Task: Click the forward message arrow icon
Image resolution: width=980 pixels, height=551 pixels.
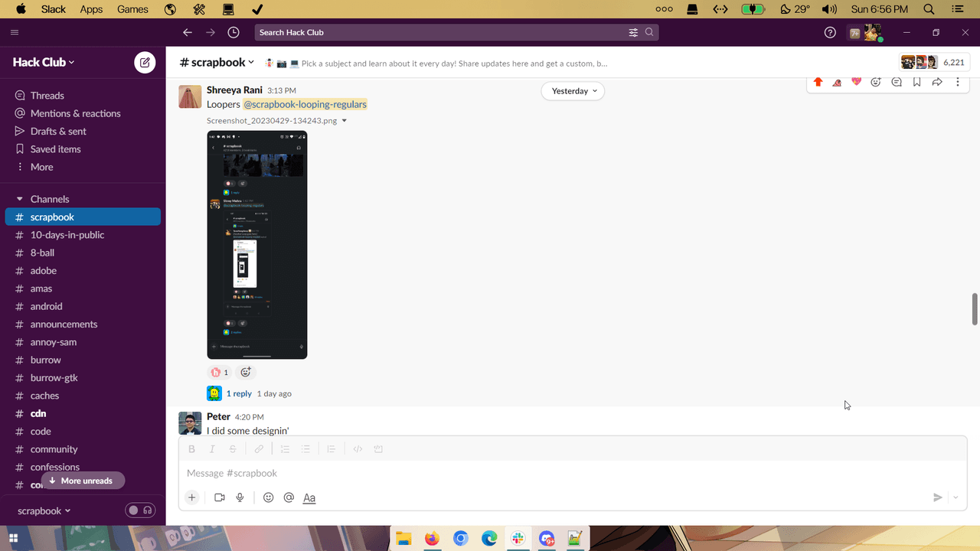Action: pyautogui.click(x=936, y=82)
